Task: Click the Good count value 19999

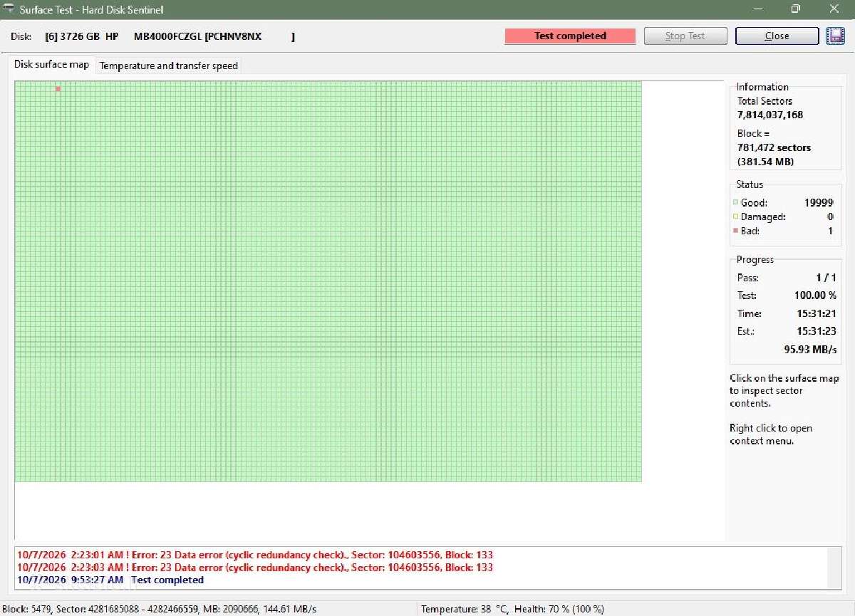Action: point(819,203)
